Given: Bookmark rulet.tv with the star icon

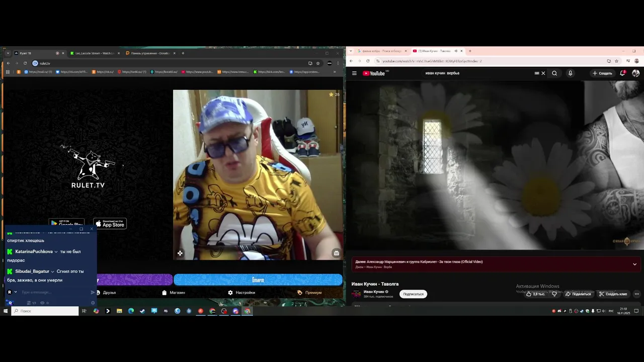Looking at the screenshot, I should (x=318, y=63).
